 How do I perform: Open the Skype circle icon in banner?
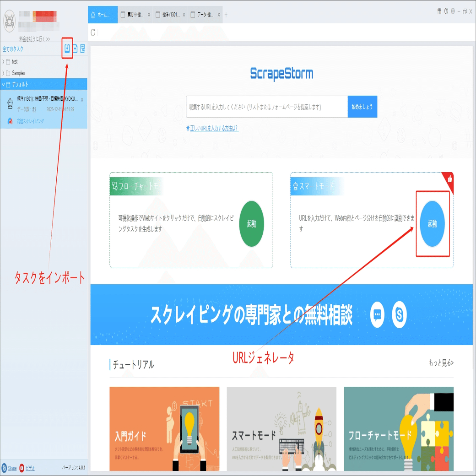(399, 314)
